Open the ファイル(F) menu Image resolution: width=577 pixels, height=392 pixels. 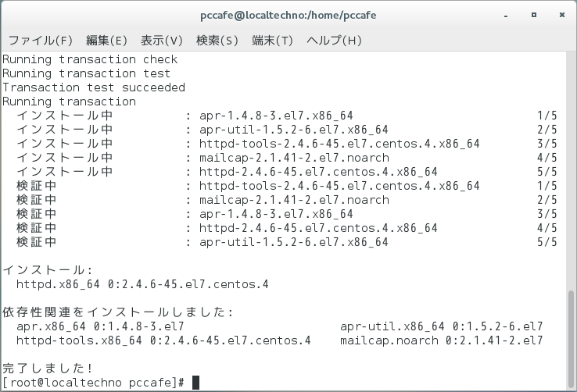pos(40,40)
